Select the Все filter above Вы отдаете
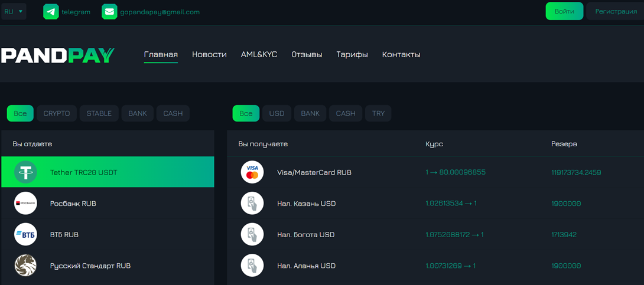The image size is (644, 285). click(x=20, y=114)
